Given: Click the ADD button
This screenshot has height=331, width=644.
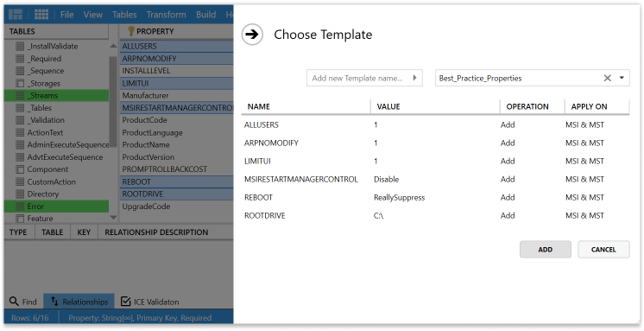Looking at the screenshot, I should (x=546, y=249).
